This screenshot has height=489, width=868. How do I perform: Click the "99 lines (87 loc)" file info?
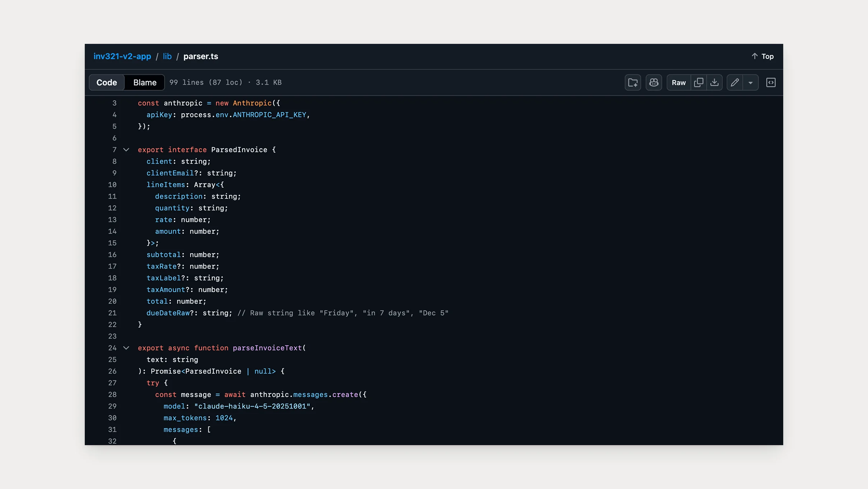[x=206, y=82]
